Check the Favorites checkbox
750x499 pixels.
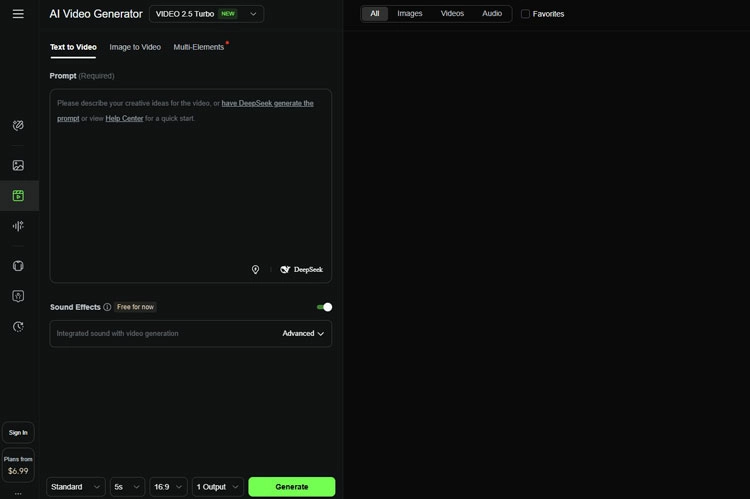(526, 14)
